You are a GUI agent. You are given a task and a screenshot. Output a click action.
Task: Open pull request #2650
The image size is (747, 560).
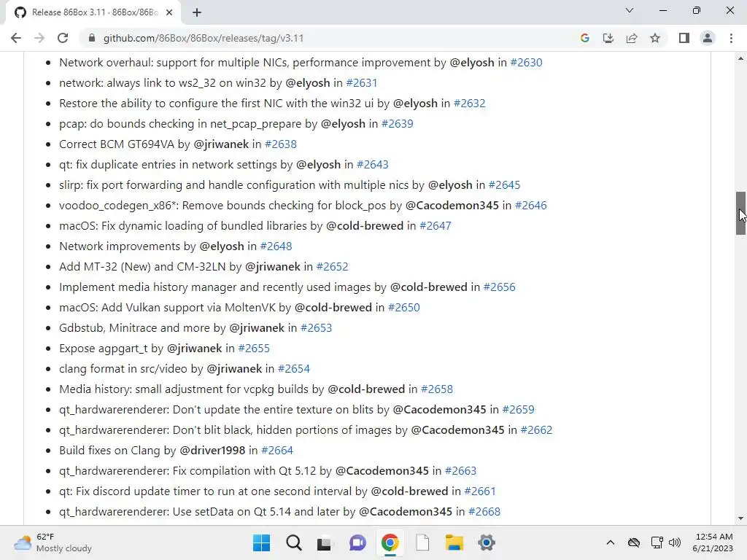pos(404,308)
